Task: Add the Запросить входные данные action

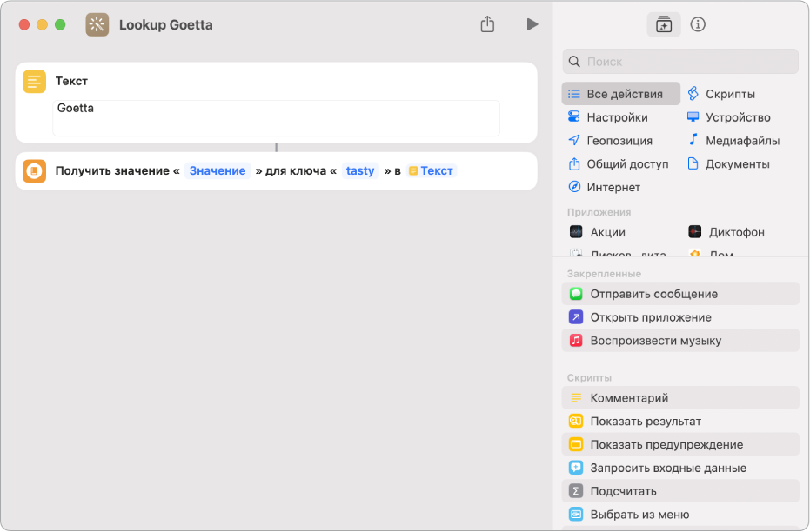Action: pos(680,468)
